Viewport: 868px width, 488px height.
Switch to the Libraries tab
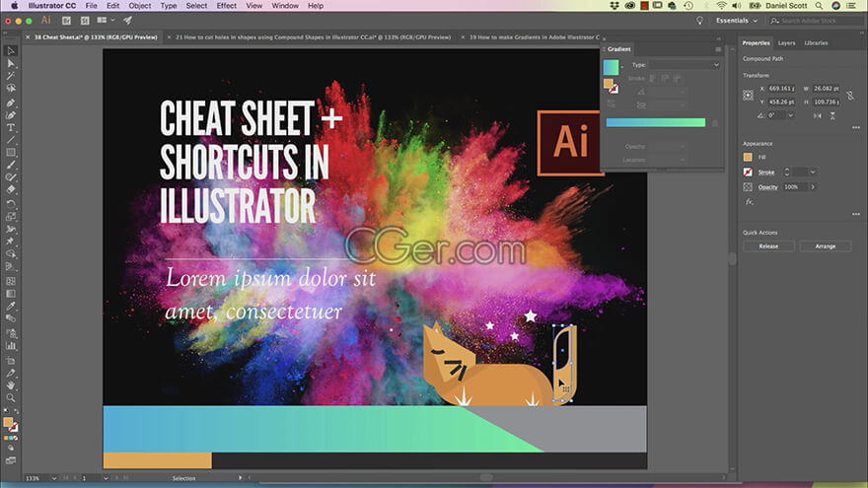(816, 43)
